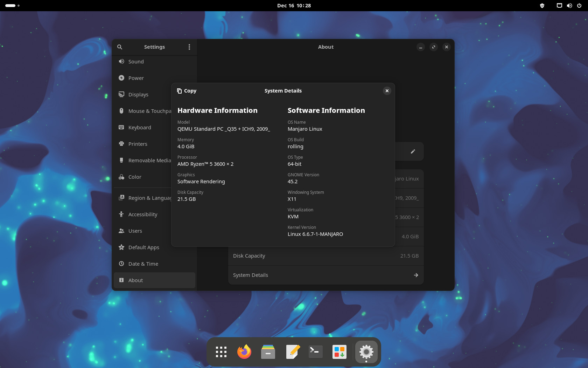
Task: Click the Mouse & Touchpad icon
Action: coord(121,111)
